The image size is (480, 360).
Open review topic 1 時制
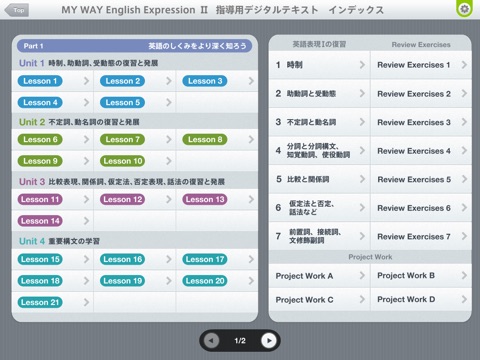(319, 65)
